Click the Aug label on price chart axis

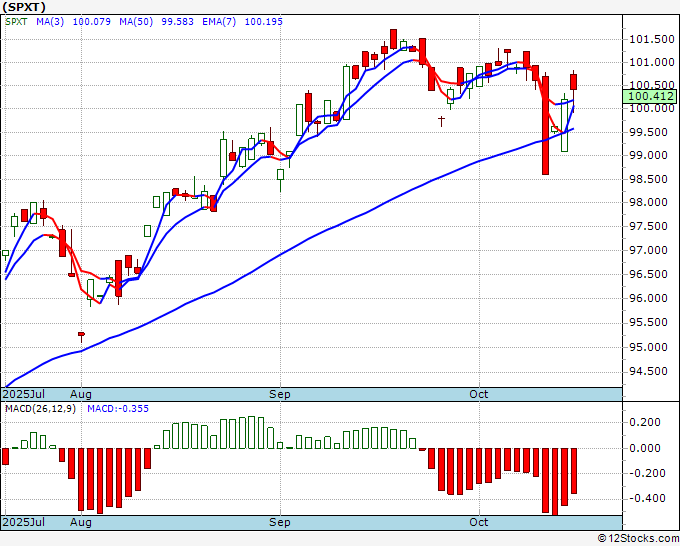point(81,394)
